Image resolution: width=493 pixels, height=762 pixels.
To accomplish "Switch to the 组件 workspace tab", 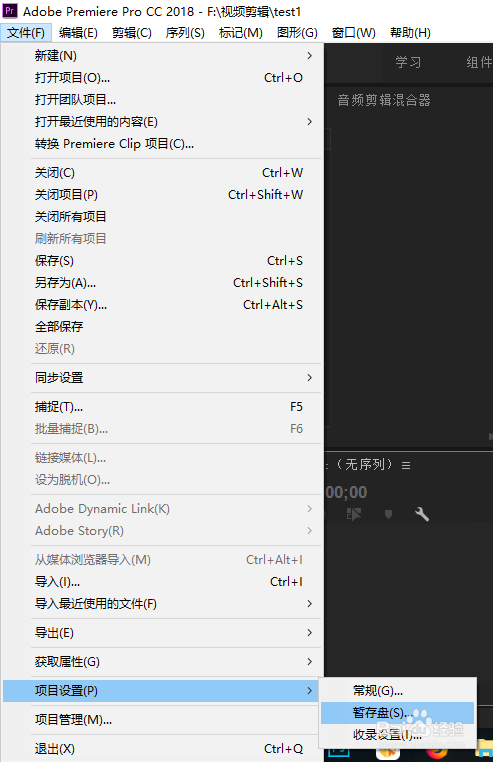I will (x=479, y=62).
